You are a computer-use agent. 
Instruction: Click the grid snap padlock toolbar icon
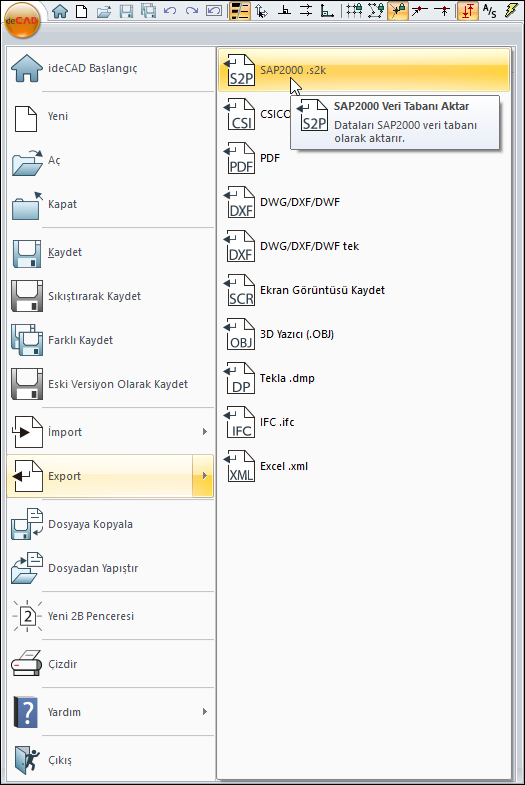tap(354, 11)
